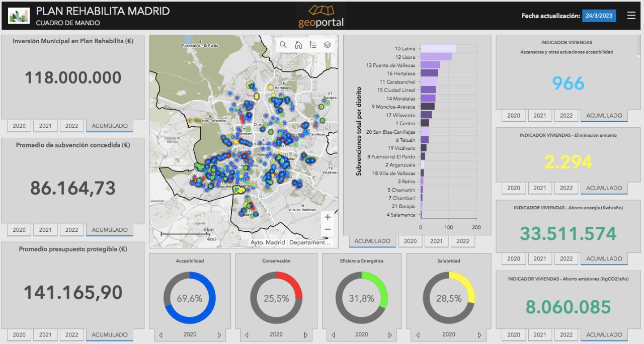Zoom in on the map
644x344 pixels.
(x=328, y=217)
